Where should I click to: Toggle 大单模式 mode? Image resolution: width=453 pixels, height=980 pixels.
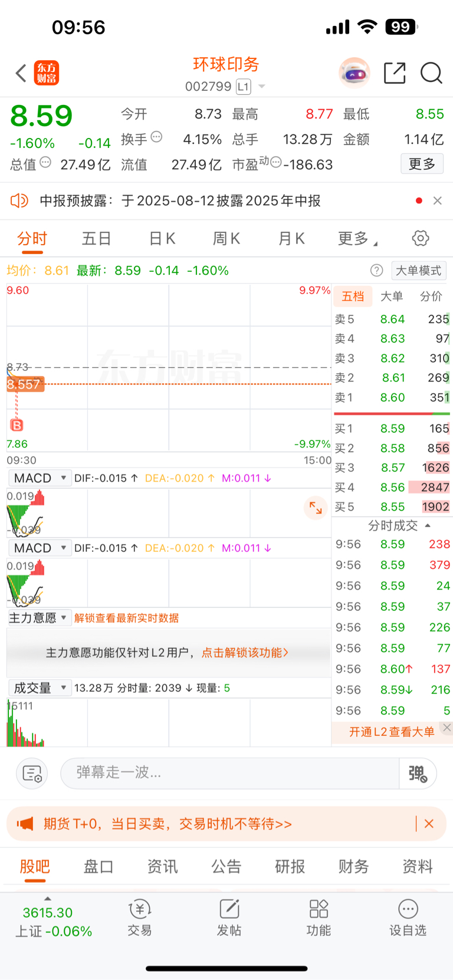pos(418,271)
